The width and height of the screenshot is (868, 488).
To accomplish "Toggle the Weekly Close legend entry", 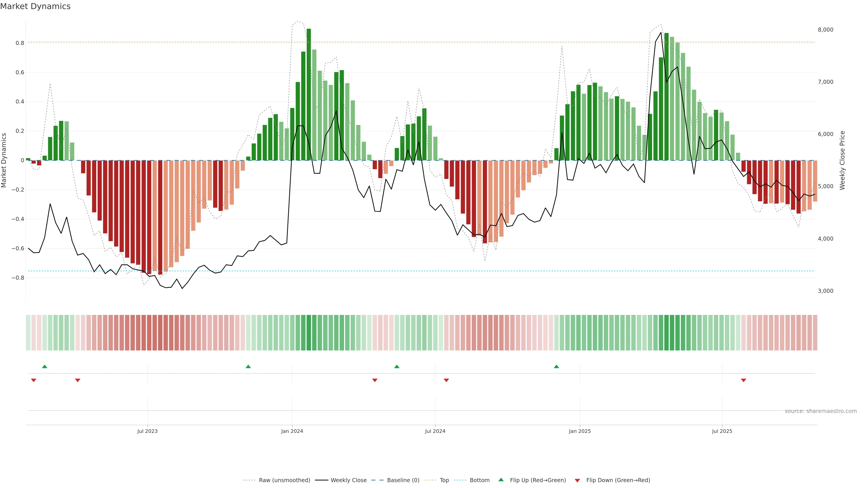I will (x=348, y=480).
